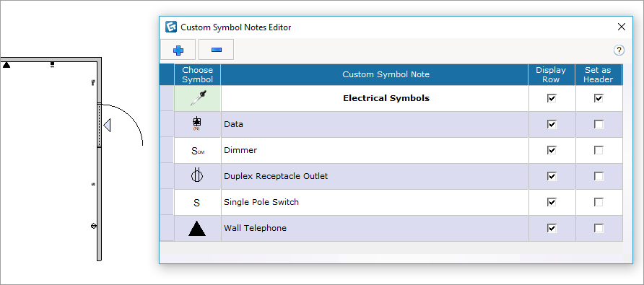
Task: Choose the Data symbol icon
Action: tap(197, 123)
